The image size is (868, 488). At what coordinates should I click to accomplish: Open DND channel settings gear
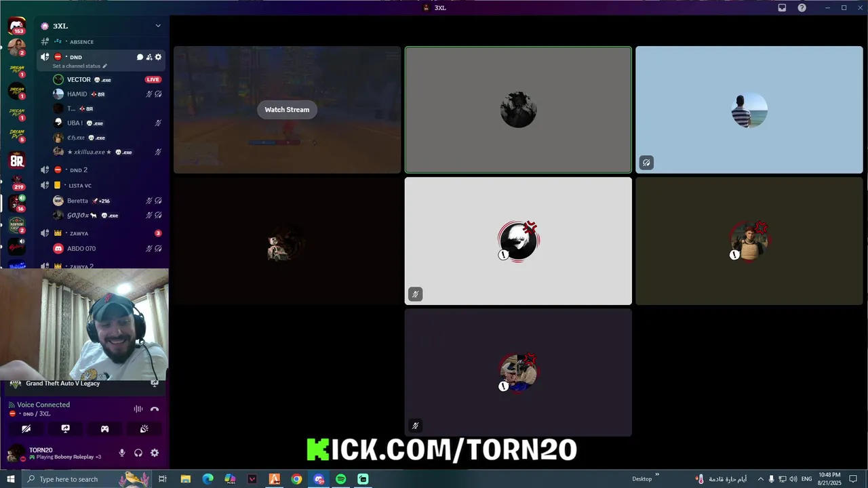(158, 57)
